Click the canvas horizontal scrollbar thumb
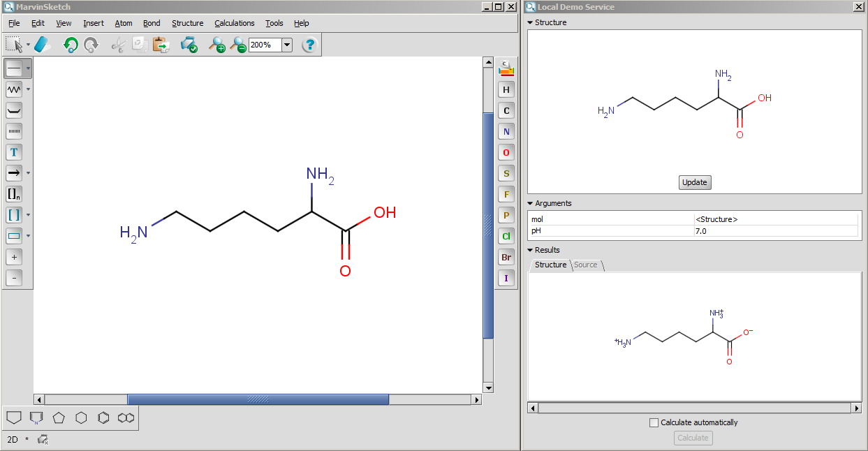The image size is (868, 451). [258, 399]
